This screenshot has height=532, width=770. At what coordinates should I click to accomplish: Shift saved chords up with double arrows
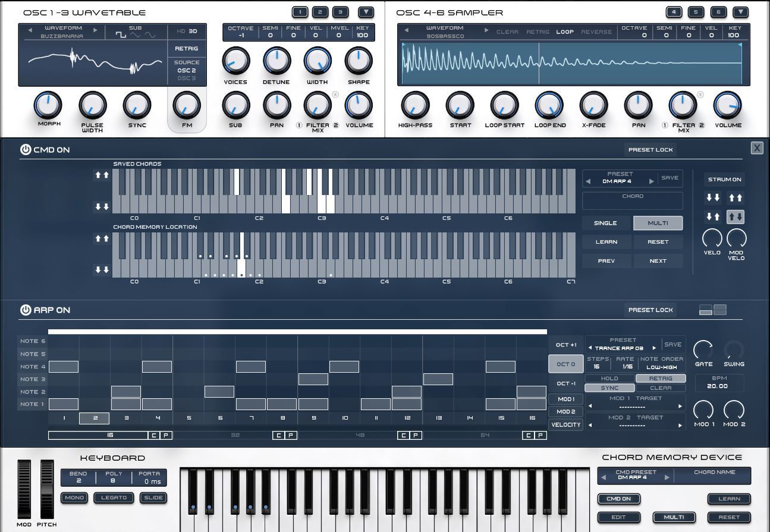coord(102,175)
